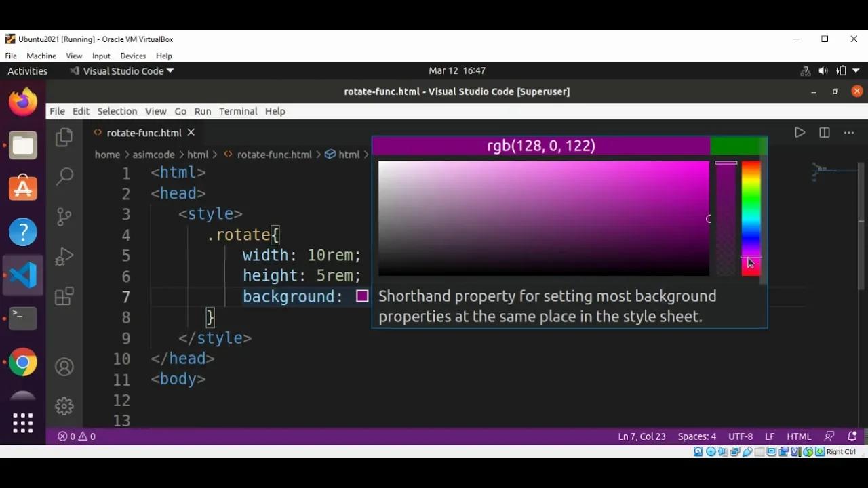Open the Manage gear menu
Image resolution: width=868 pixels, height=488 pixels.
coord(64,405)
